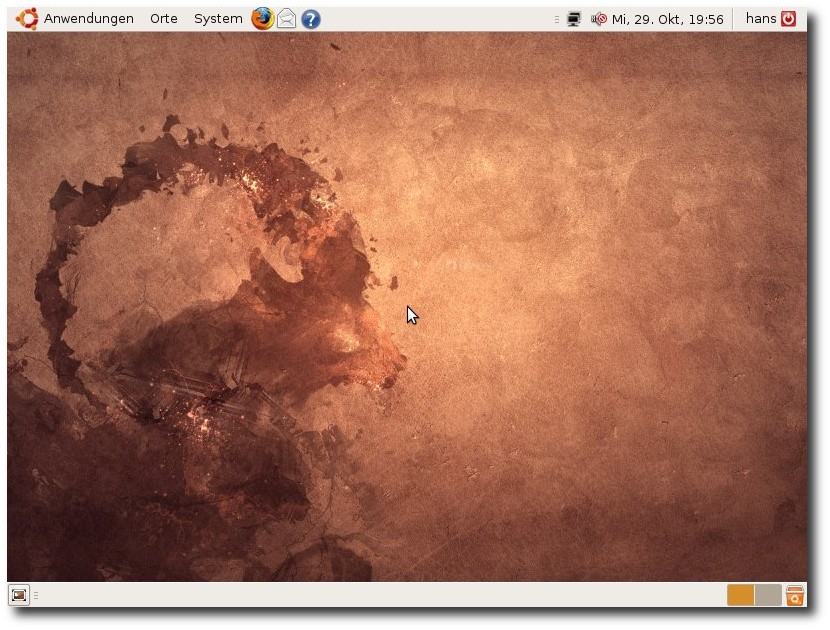Screen dimensions: 830x630
Task: Click the window list grip handle
Action: tap(36, 595)
